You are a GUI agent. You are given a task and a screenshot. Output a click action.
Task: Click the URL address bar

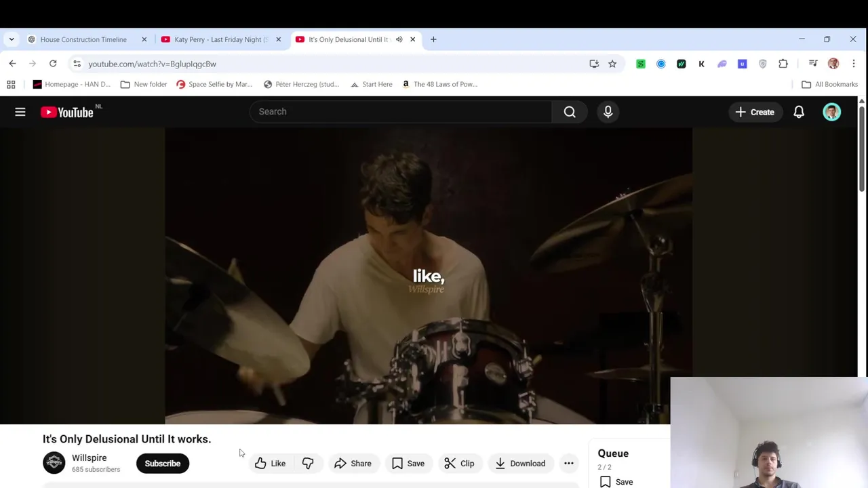tap(332, 64)
